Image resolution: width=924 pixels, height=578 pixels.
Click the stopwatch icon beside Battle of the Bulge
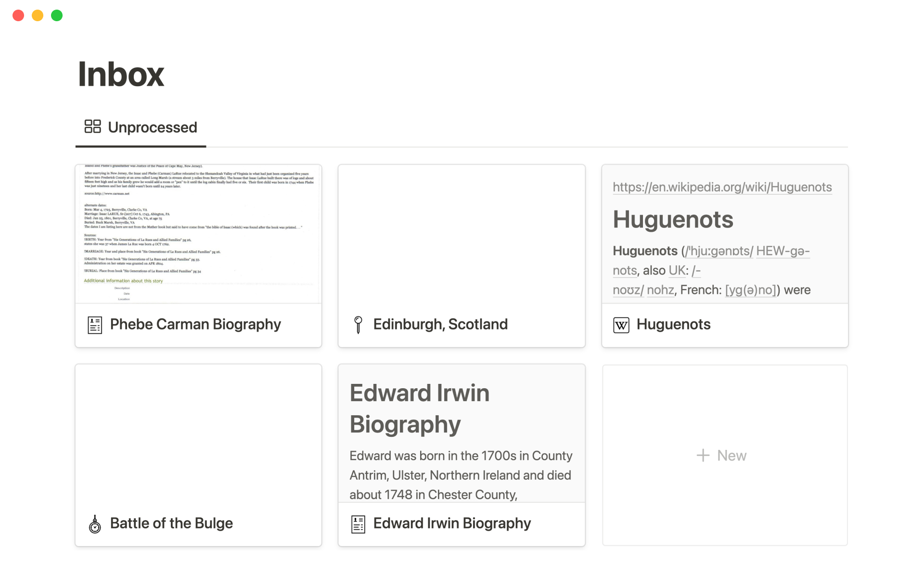click(x=95, y=524)
